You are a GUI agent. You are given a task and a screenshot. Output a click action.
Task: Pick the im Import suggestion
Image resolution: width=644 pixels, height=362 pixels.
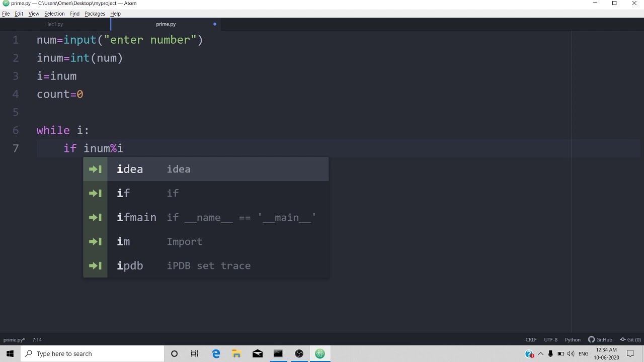coord(206,241)
